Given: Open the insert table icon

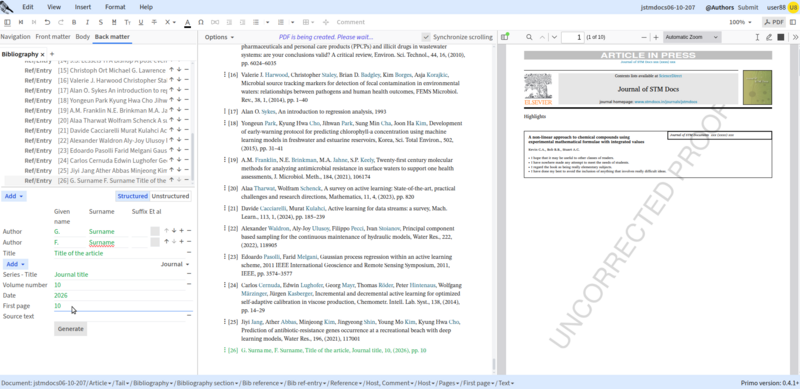Looking at the screenshot, I should 306,22.
